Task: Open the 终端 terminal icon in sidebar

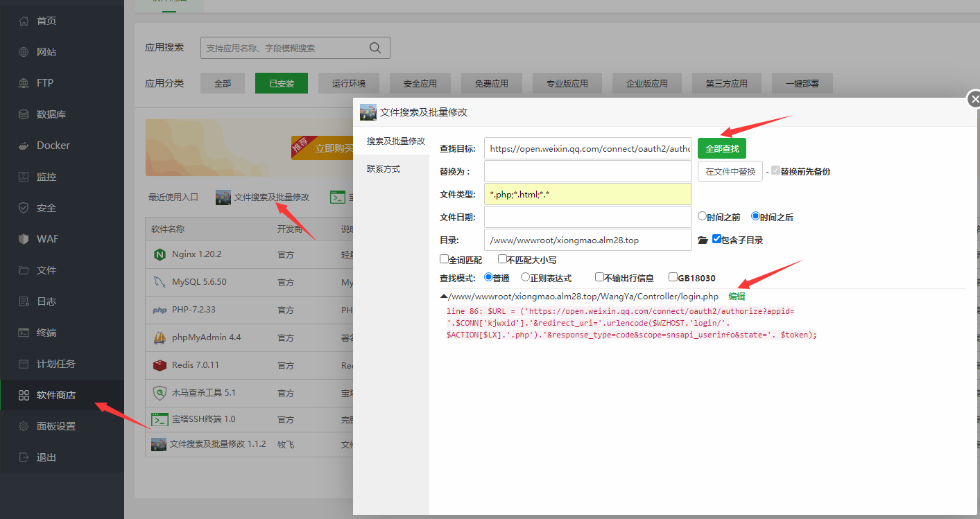Action: (24, 333)
